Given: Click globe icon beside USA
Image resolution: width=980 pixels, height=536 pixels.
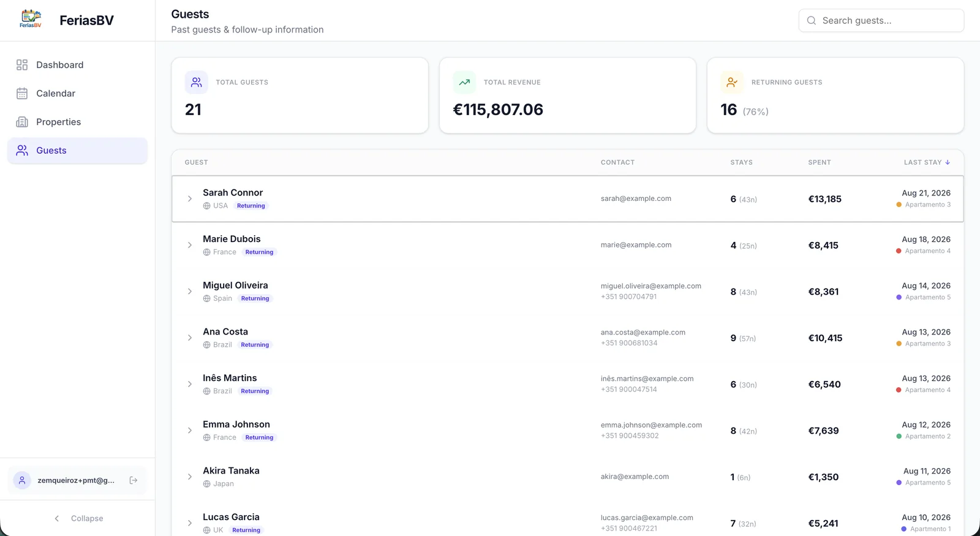Looking at the screenshot, I should pyautogui.click(x=206, y=206).
